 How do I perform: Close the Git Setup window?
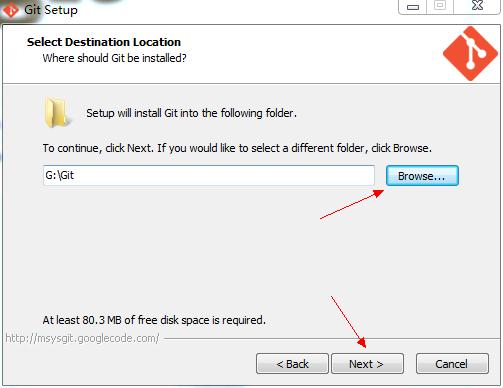(477, 6)
